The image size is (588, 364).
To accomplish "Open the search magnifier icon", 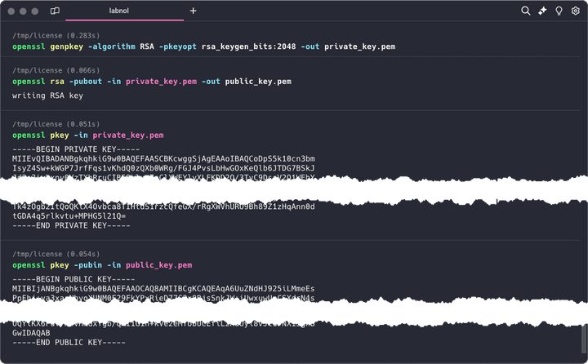I will tap(526, 11).
